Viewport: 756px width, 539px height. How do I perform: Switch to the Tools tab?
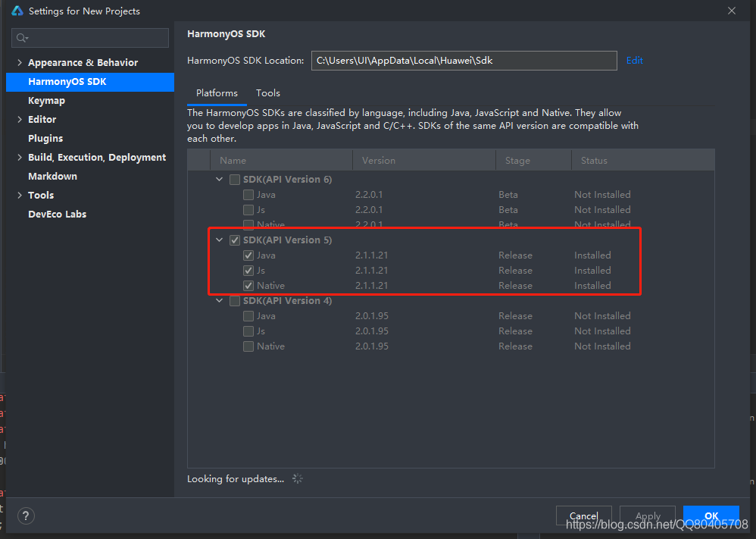[268, 93]
